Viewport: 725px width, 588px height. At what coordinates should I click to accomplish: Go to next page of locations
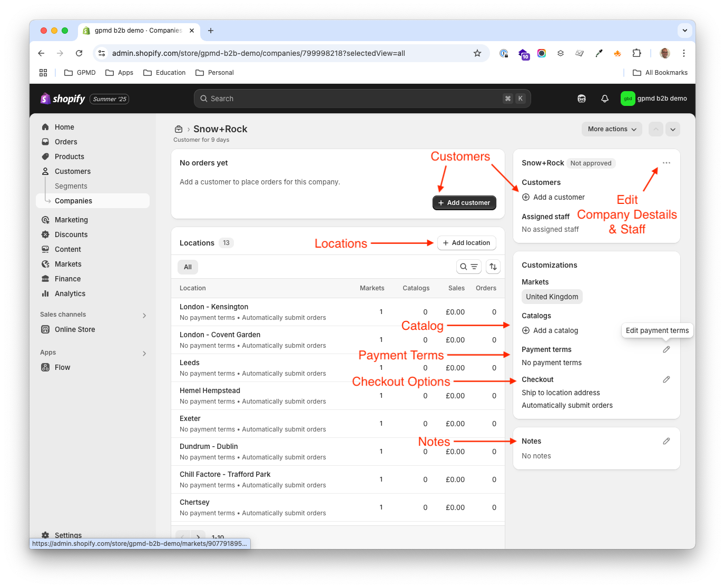pos(198,536)
